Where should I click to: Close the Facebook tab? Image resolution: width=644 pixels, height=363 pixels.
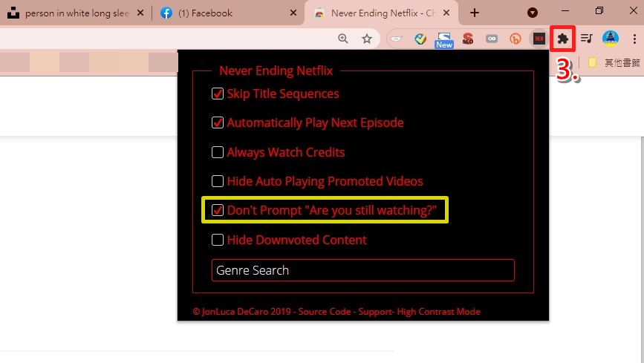pos(293,13)
